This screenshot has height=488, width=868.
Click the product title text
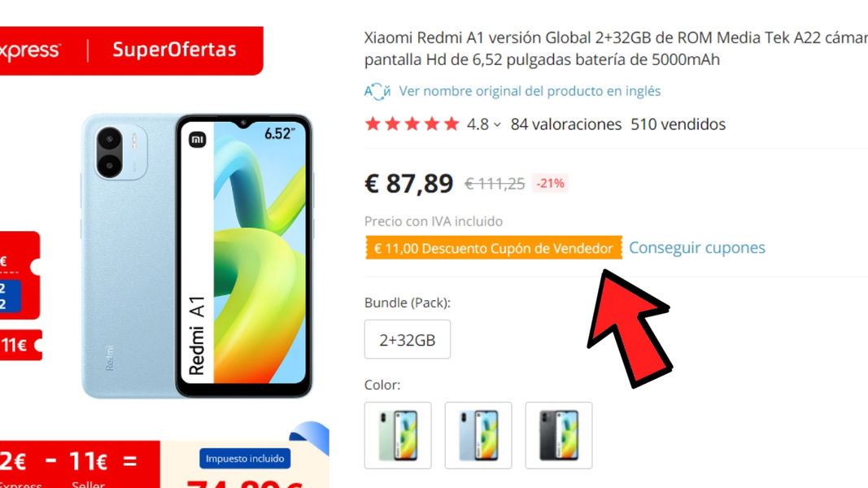[616, 48]
